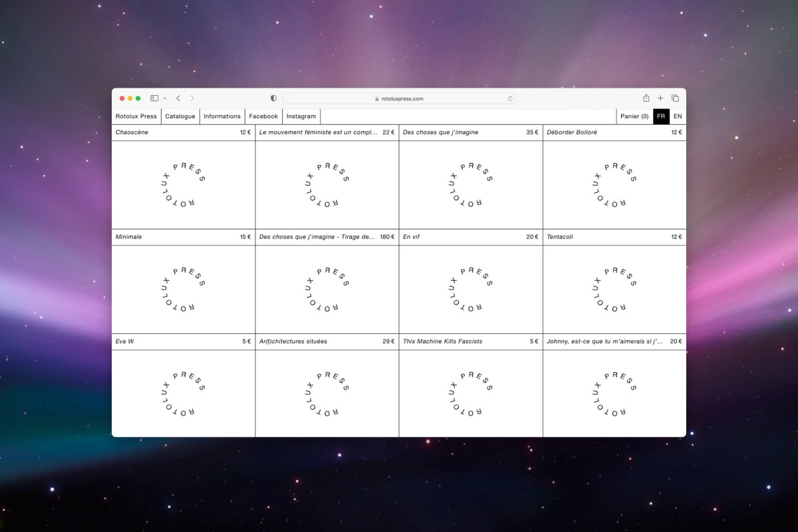Open the Catalogue menu item
The height and width of the screenshot is (532, 798).
pyautogui.click(x=180, y=116)
